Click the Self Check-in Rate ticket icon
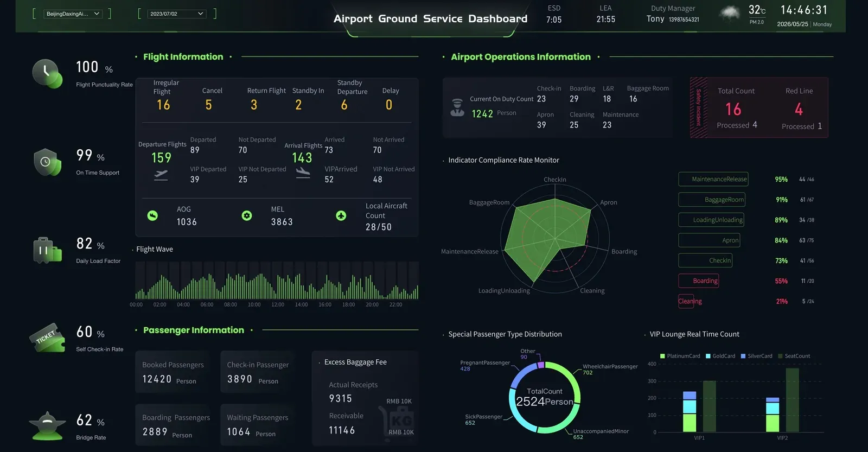The image size is (868, 452). point(47,338)
